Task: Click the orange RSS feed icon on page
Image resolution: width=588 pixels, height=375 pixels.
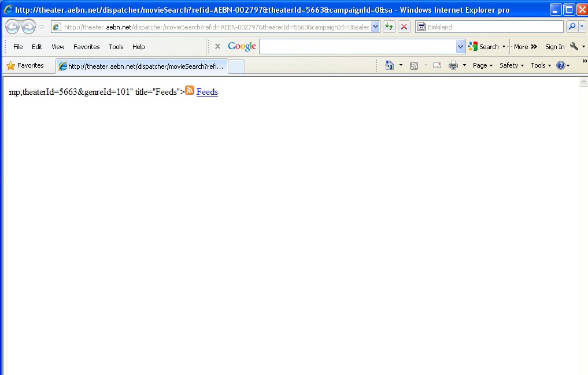Action: click(190, 91)
